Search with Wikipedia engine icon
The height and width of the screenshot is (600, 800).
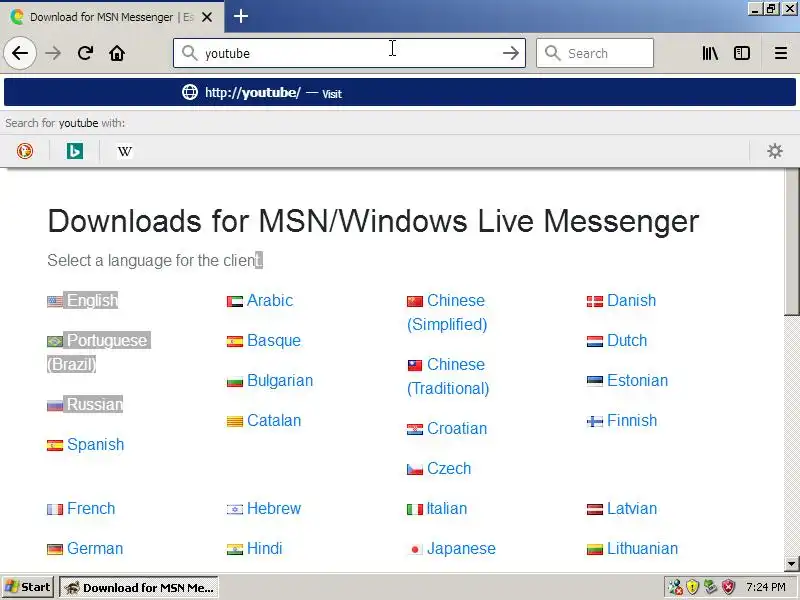pyautogui.click(x=124, y=151)
